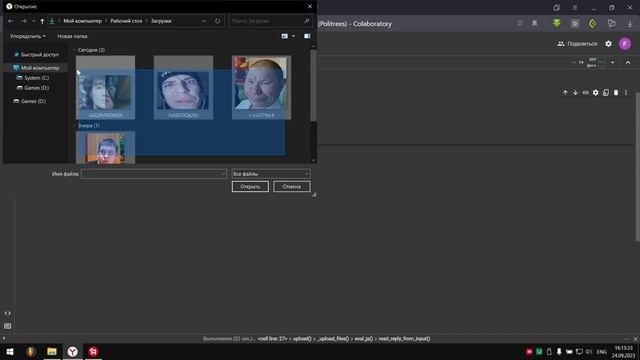Collapse the Colab header with chevron
This screenshot has width=640, height=360.
628,62
